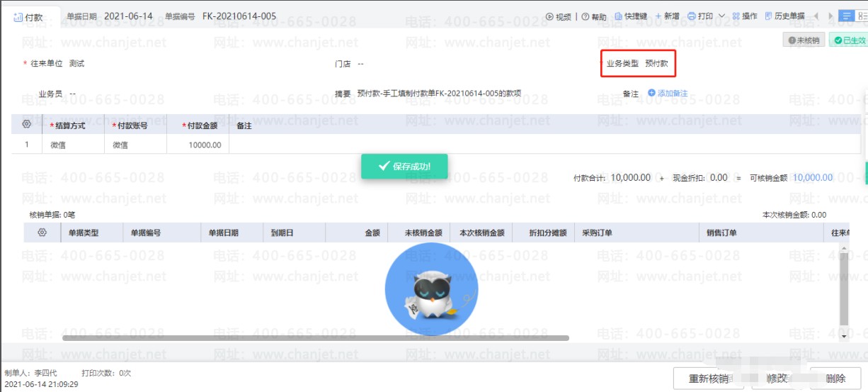Image resolution: width=868 pixels, height=392 pixels.
Task: Click the 单据日期 2021-06-14 field
Action: [110, 16]
